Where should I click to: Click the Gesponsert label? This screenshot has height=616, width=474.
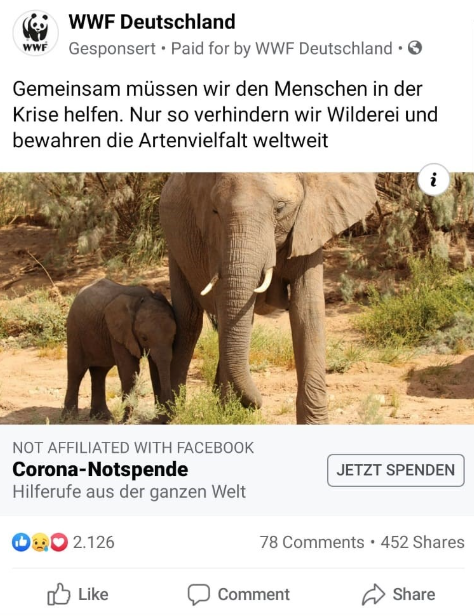pos(112,49)
